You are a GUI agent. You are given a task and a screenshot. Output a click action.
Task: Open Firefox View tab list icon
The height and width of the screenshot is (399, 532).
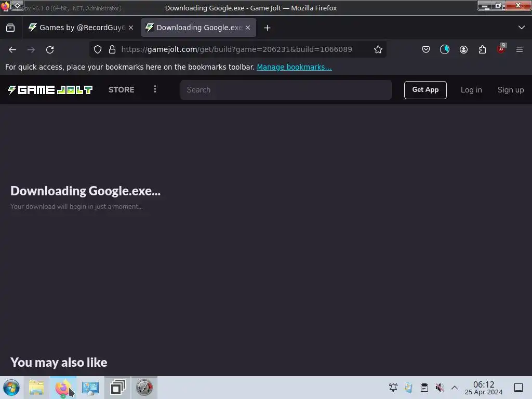(10, 28)
